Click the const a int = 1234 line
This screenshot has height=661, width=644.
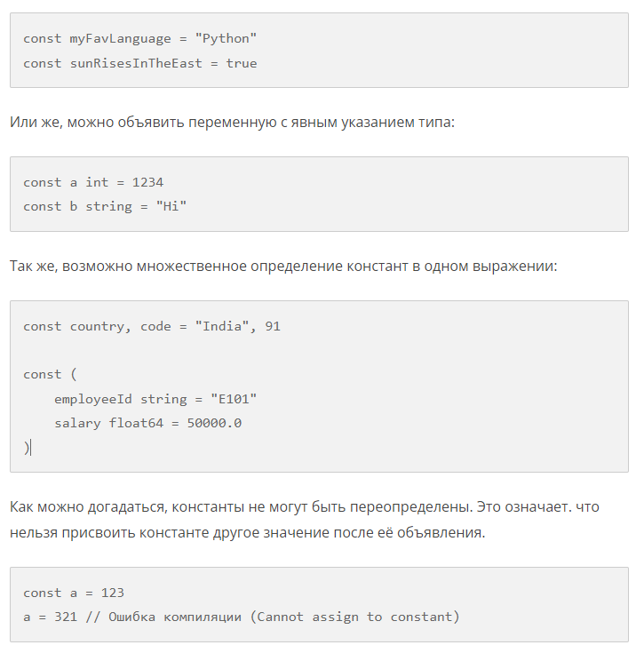point(93,182)
